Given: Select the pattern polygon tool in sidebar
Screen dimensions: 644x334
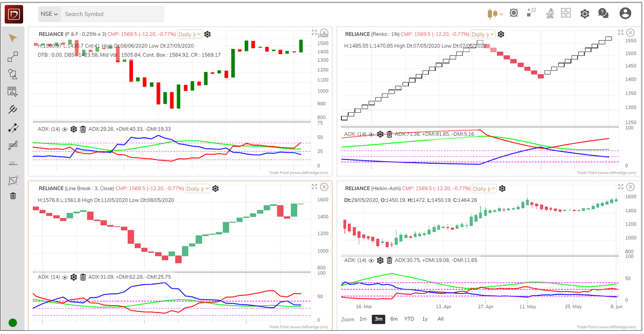Looking at the screenshot, I should (13, 181).
